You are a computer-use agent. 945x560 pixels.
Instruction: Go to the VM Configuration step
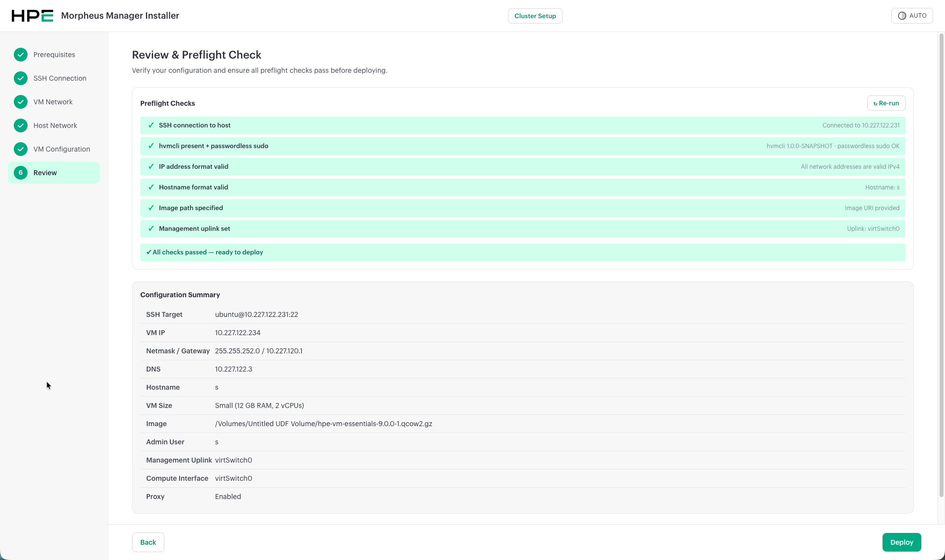click(54, 149)
